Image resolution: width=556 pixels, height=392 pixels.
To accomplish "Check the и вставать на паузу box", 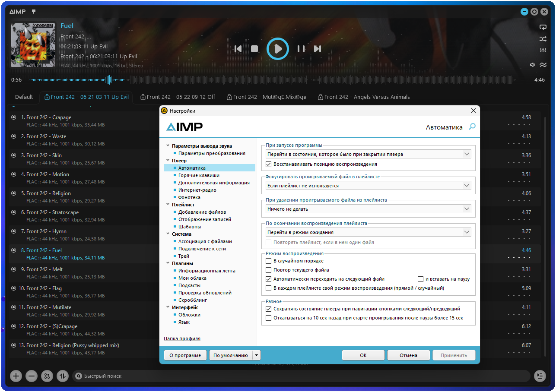I will pyautogui.click(x=421, y=279).
